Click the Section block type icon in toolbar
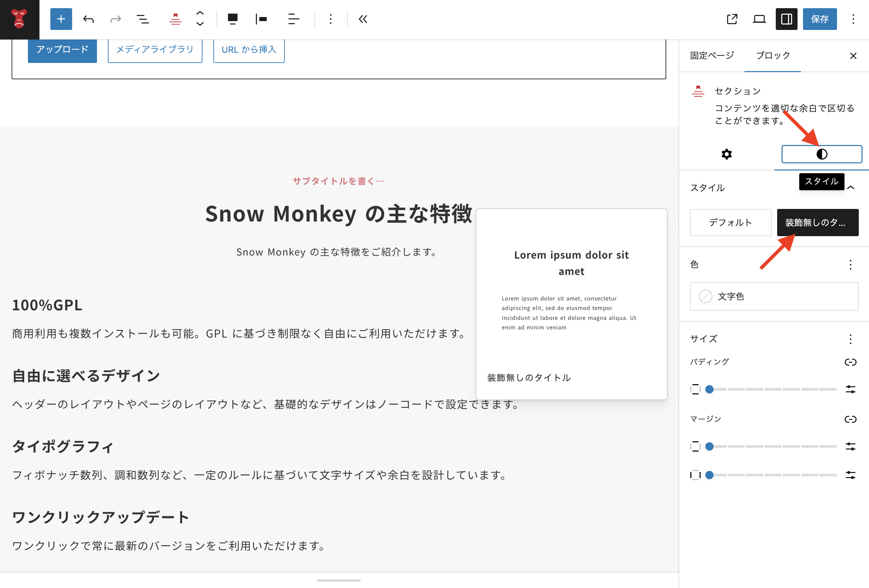The width and height of the screenshot is (869, 588). click(175, 19)
